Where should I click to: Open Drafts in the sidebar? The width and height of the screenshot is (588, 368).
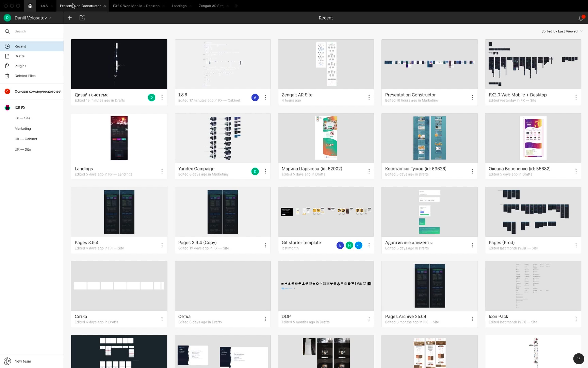[x=32, y=56]
